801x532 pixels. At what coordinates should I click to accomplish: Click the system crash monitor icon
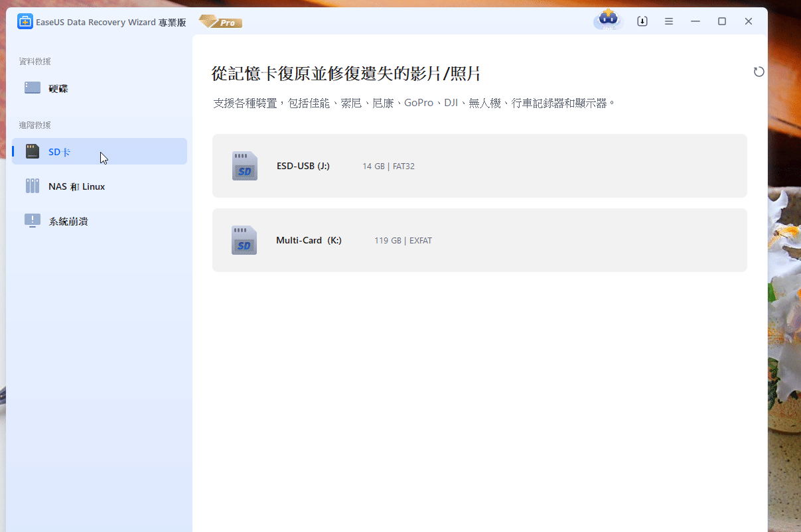(33, 221)
